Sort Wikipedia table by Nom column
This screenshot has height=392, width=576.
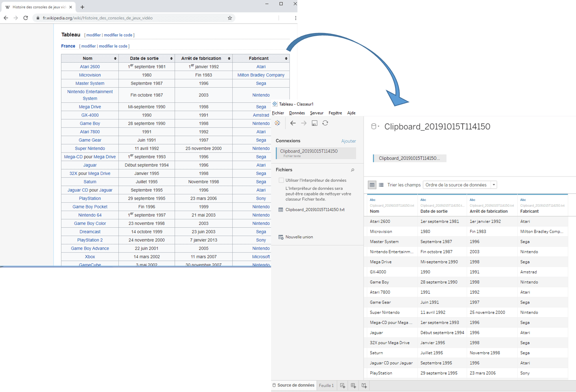(x=115, y=59)
